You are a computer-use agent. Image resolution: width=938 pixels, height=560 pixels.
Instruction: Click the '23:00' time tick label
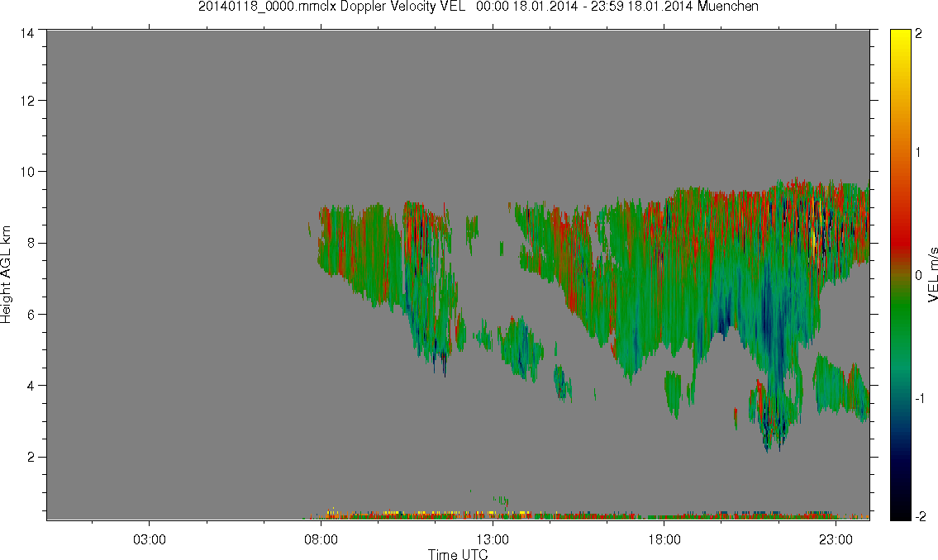click(836, 539)
